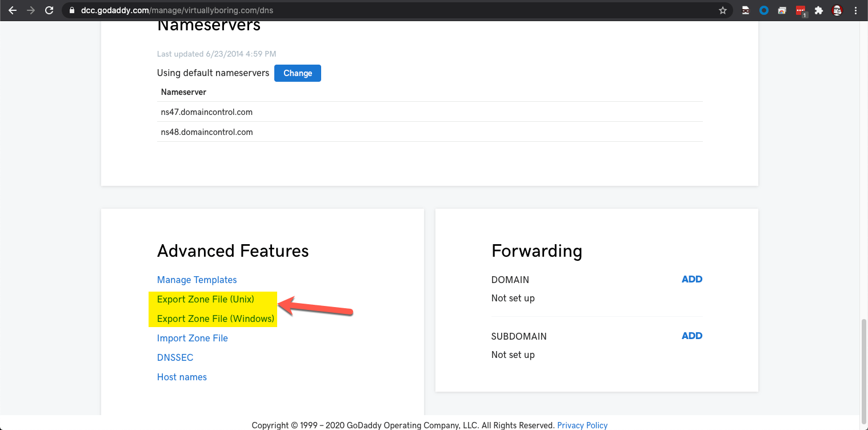Open DNSSEC settings
The width and height of the screenshot is (868, 430).
tap(175, 357)
